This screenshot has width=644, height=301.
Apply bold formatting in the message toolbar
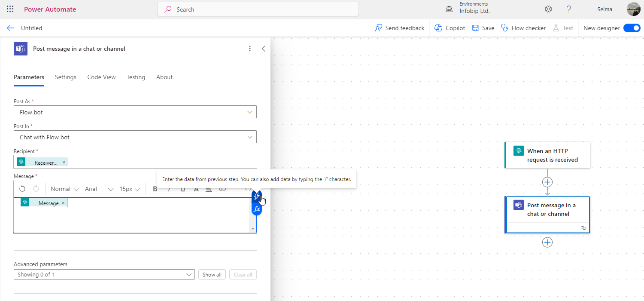tap(155, 188)
